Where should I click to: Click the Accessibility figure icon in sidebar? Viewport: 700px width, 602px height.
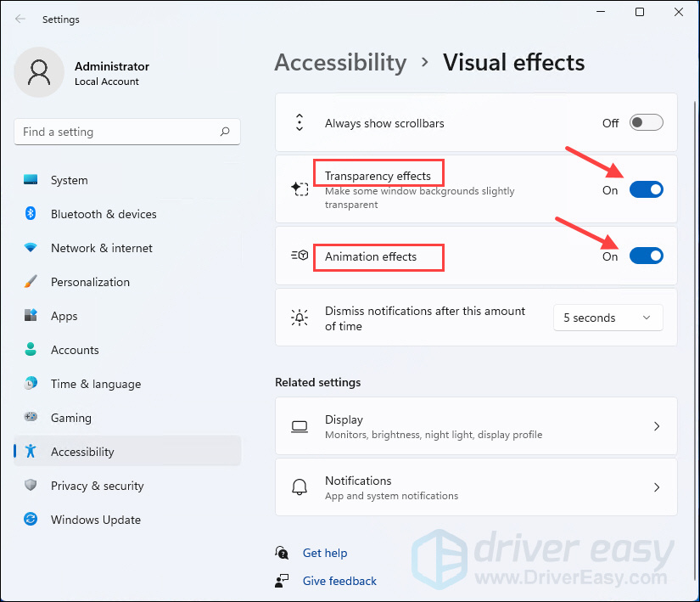click(31, 451)
